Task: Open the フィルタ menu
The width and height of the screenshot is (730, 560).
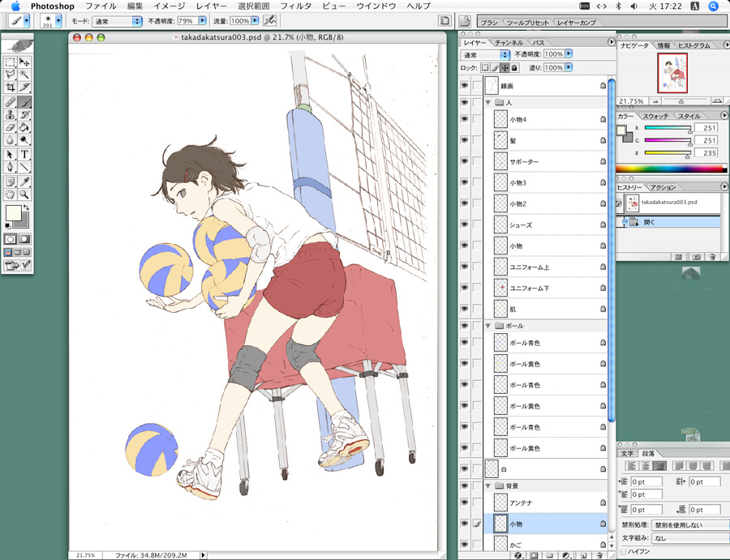Action: tap(296, 6)
